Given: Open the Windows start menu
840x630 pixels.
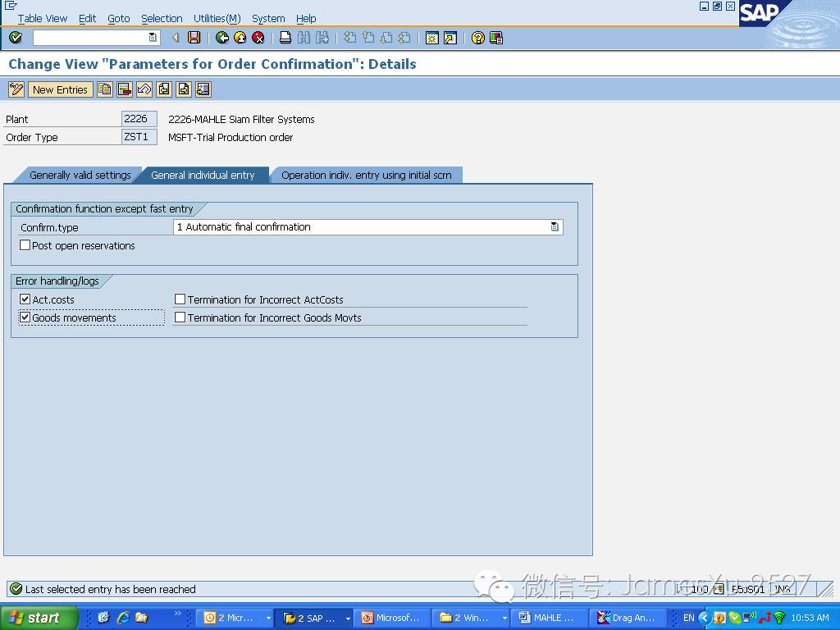Looking at the screenshot, I should (x=39, y=619).
